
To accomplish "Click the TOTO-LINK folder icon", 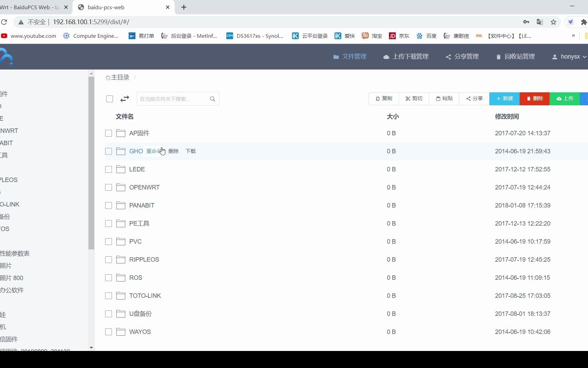I will tap(121, 296).
